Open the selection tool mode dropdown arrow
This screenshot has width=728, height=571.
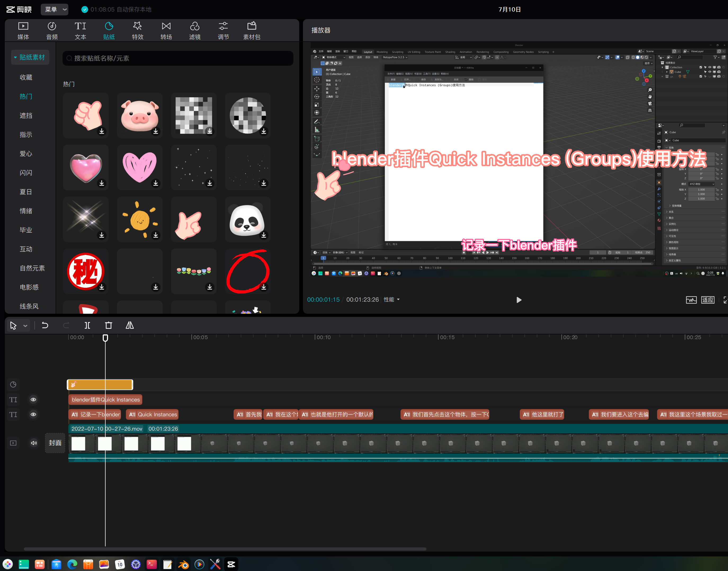pyautogui.click(x=25, y=326)
